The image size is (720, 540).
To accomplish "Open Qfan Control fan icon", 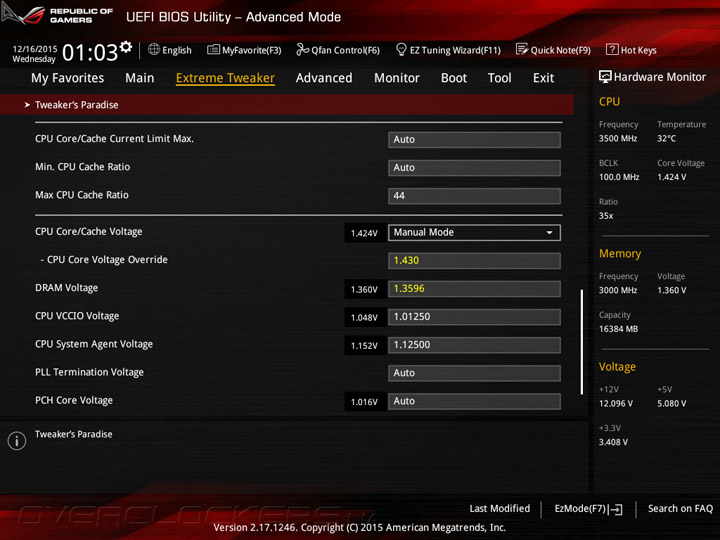I will 302,49.
